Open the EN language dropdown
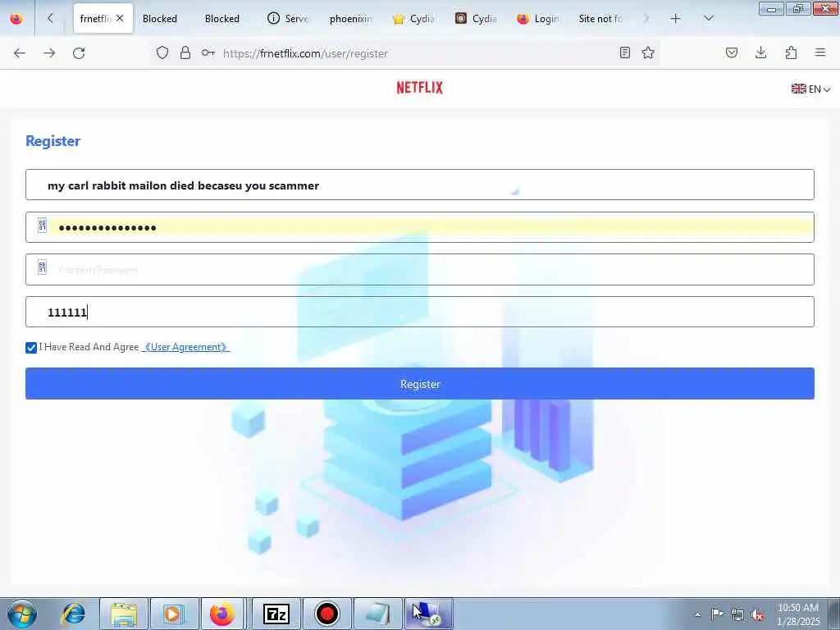This screenshot has width=840, height=630. point(810,89)
